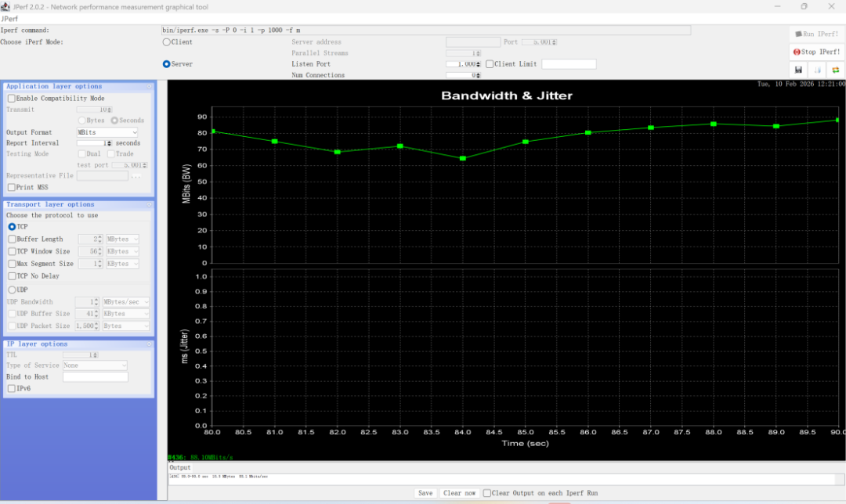Image resolution: width=846 pixels, height=504 pixels.
Task: Click the Report Interval spinner arrows
Action: click(109, 144)
